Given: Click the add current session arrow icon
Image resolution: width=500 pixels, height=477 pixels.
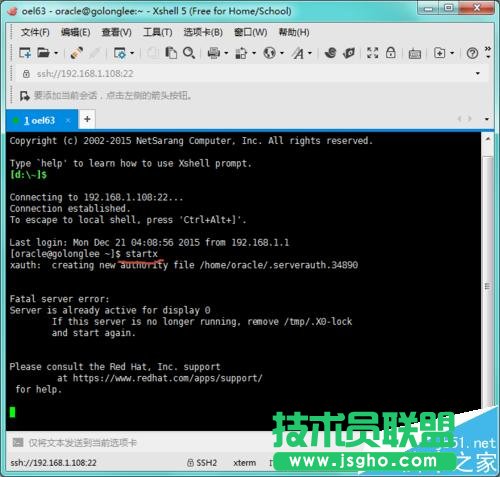Looking at the screenshot, I should tap(24, 96).
